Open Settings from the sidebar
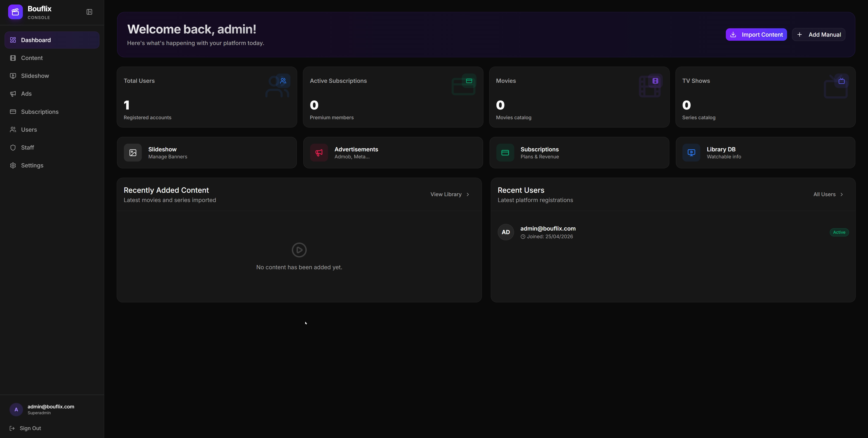This screenshot has width=868, height=438. pyautogui.click(x=52, y=165)
